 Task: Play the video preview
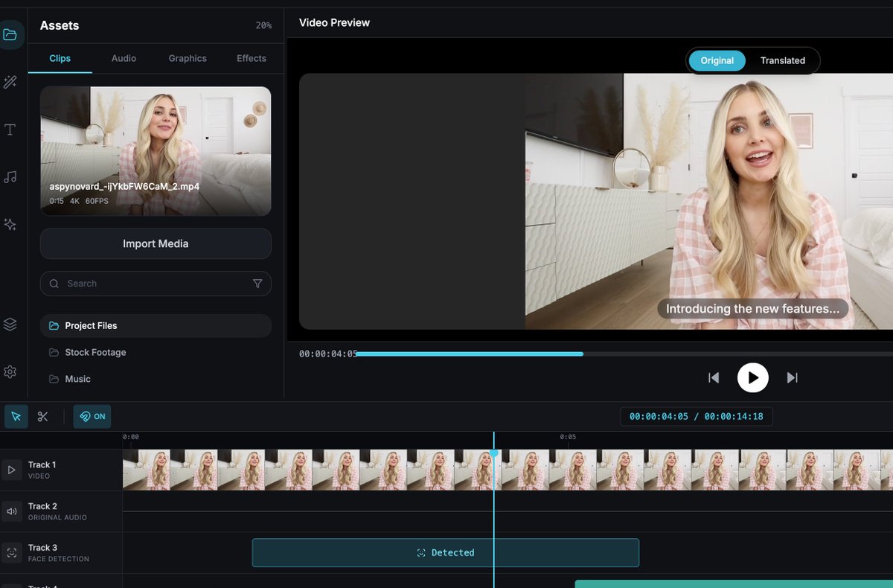click(753, 378)
